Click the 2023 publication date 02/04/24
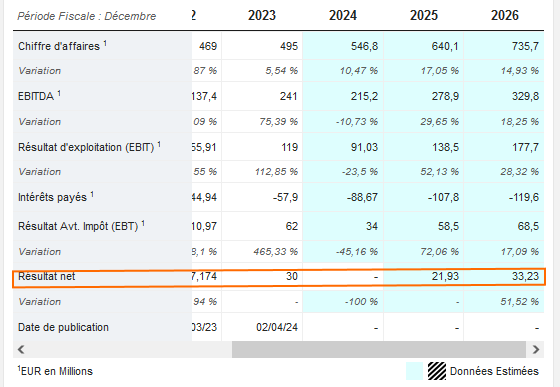 point(277,327)
